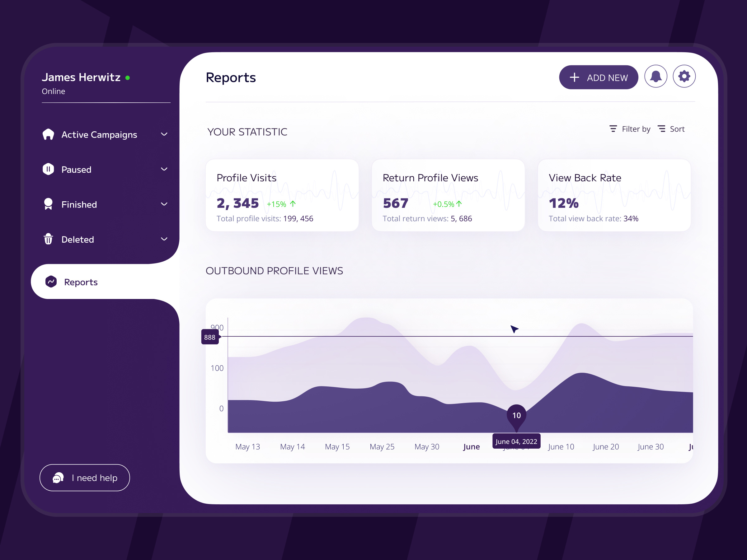Expand the Deleted section chevron
The height and width of the screenshot is (560, 747).
164,239
